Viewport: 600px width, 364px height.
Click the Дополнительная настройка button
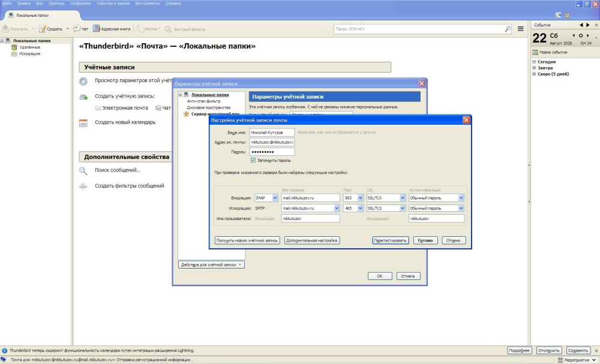(312, 240)
